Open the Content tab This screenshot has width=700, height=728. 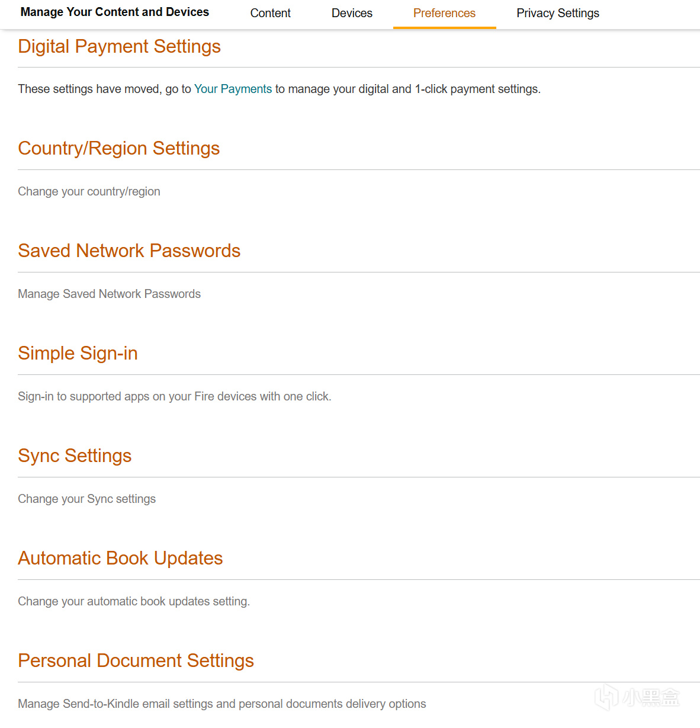click(270, 13)
